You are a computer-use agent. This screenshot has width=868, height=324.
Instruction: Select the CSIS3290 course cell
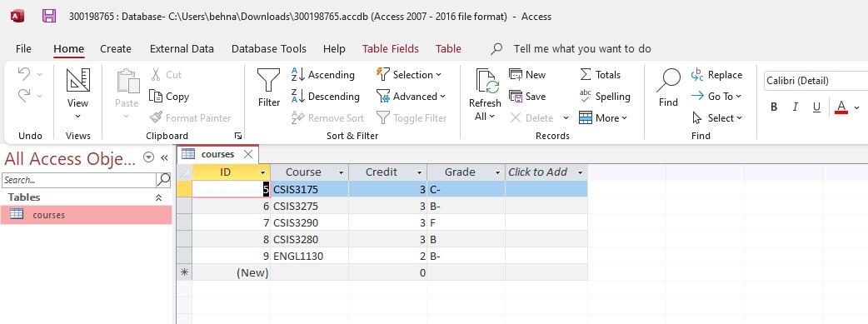[x=309, y=222]
